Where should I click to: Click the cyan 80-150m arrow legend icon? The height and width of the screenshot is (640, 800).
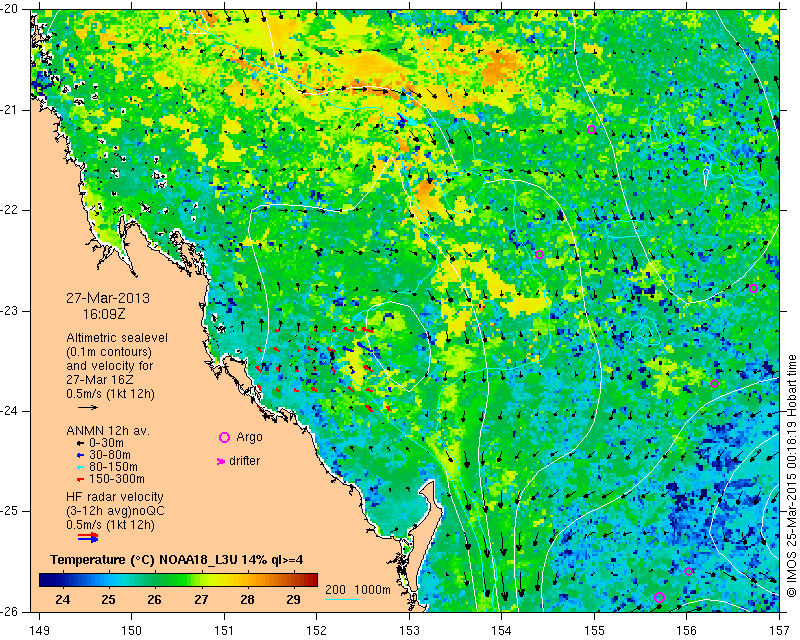(x=80, y=467)
